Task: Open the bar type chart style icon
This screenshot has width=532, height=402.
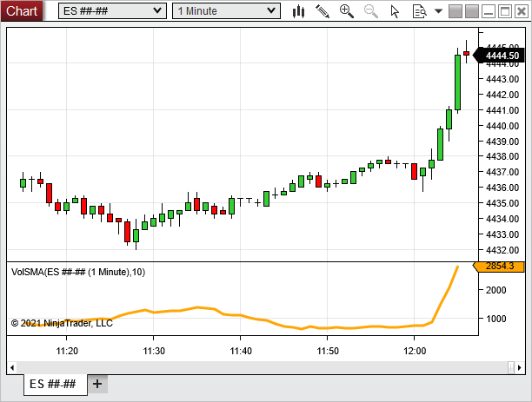Action: click(x=299, y=11)
